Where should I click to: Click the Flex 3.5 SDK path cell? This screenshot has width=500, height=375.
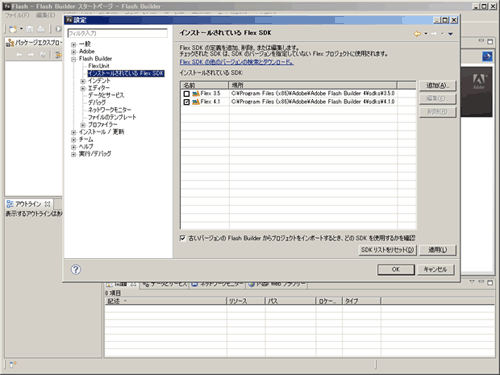click(313, 94)
